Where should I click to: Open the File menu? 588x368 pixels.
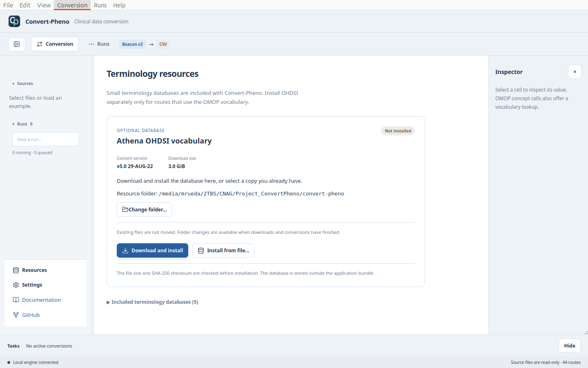[x=8, y=5]
